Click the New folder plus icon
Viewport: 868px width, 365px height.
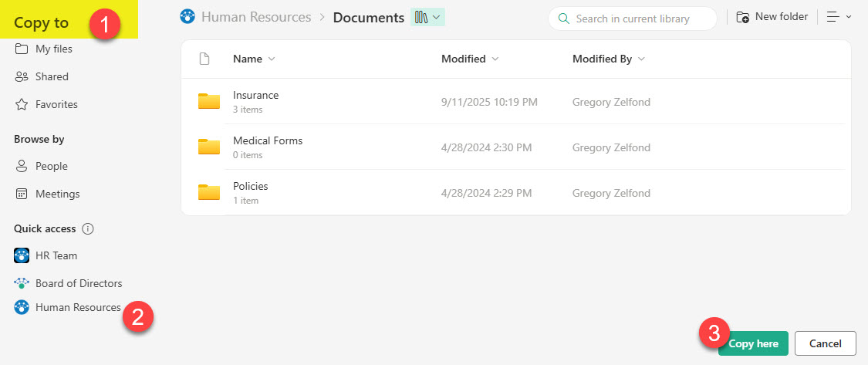742,18
